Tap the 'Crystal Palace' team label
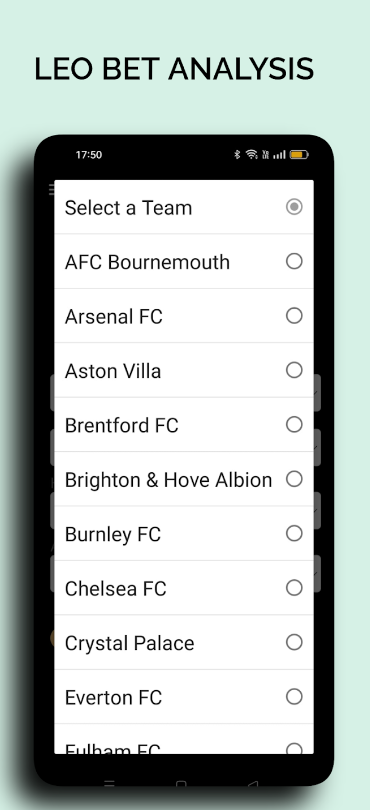This screenshot has width=370, height=810. click(130, 643)
